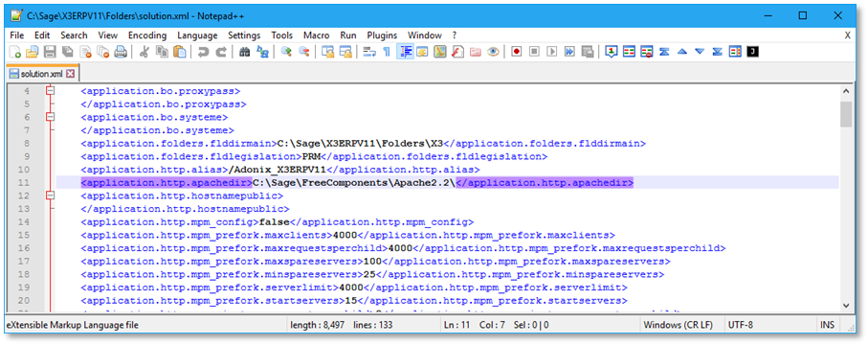Viewport: 868px width, 345px height.
Task: Open the Find binoculars toolbar icon
Action: [244, 52]
